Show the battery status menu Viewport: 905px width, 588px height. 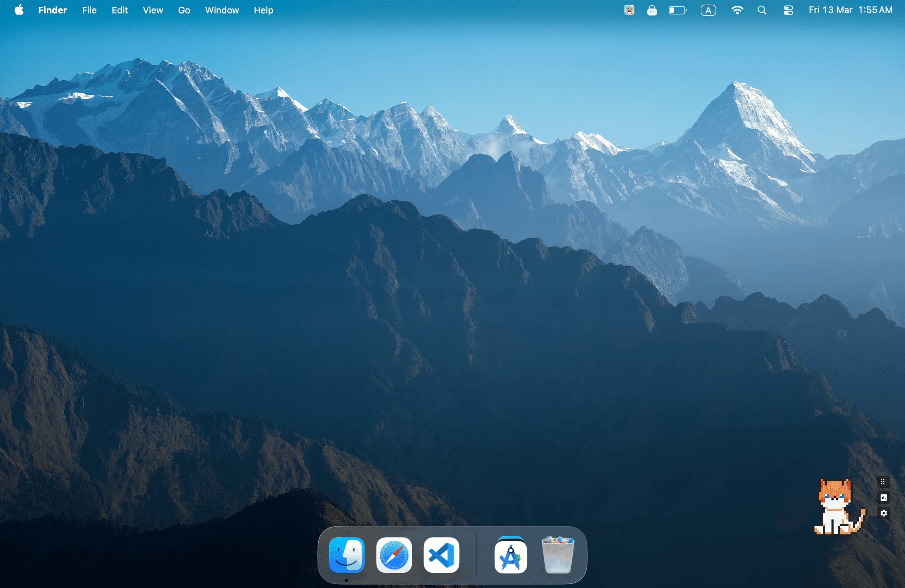coord(677,10)
